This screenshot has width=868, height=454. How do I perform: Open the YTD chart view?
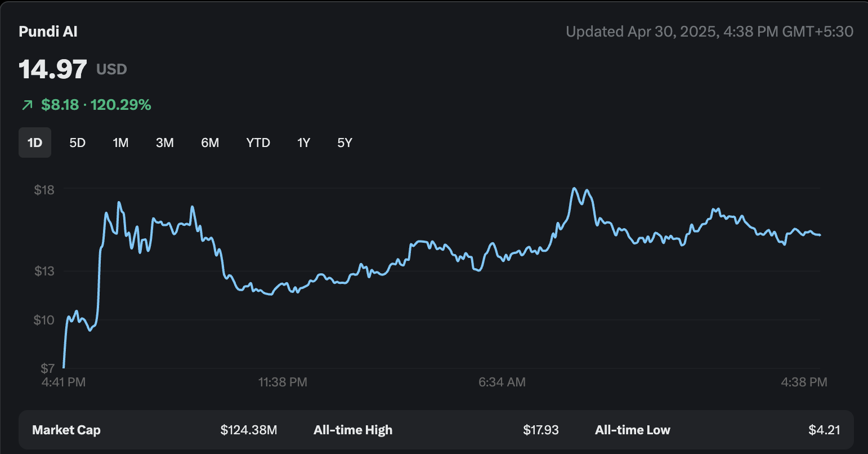point(258,143)
